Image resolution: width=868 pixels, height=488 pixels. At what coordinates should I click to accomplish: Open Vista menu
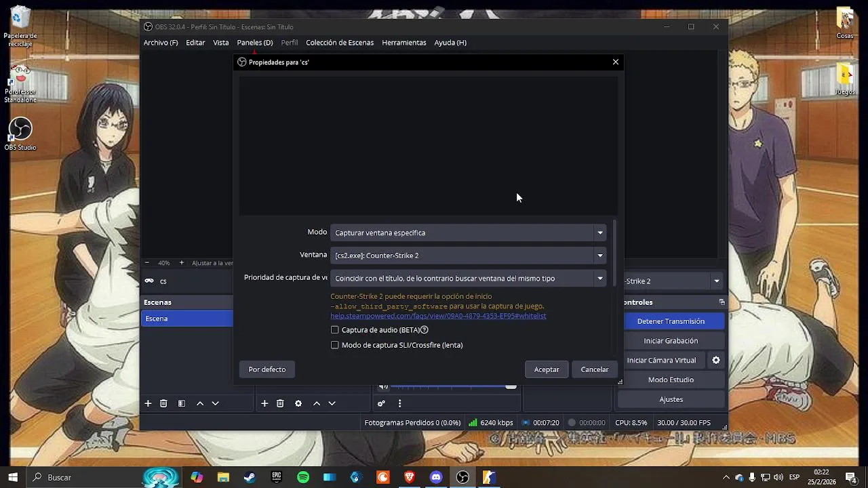pos(221,43)
